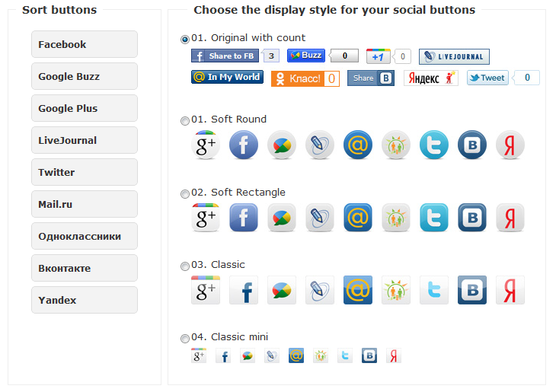
Task: Click the In My World button
Action: pos(227,77)
